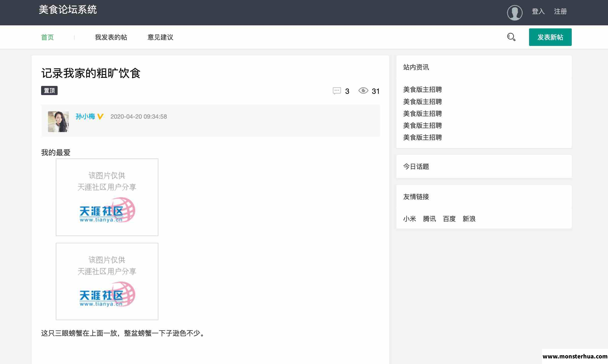Viewport: 608px width, 364px height.
Task: Click the eye views icon
Action: coord(363,90)
